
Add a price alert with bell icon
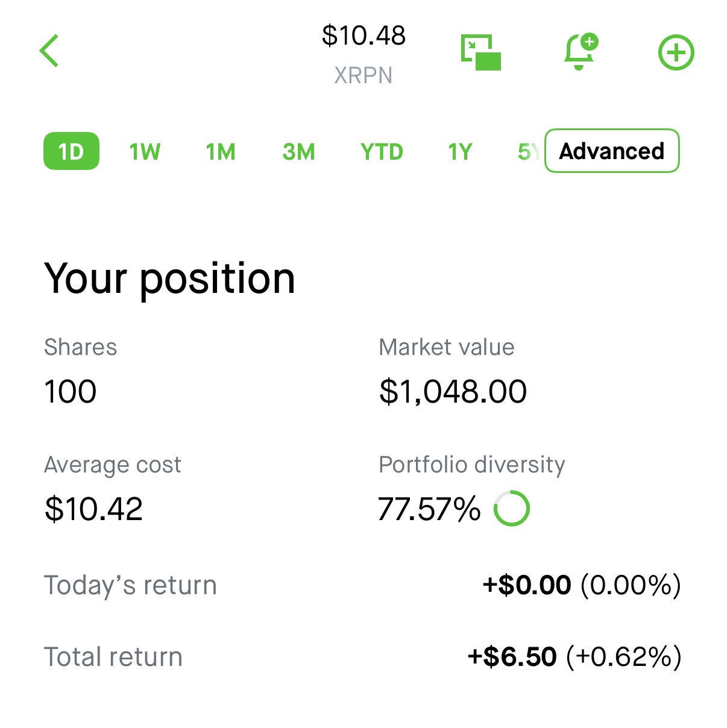tap(580, 51)
